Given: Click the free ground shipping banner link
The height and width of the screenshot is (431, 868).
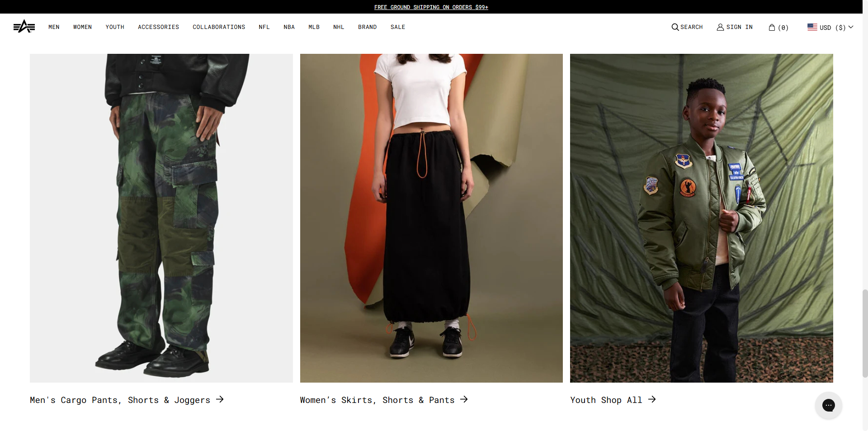Looking at the screenshot, I should 431,7.
